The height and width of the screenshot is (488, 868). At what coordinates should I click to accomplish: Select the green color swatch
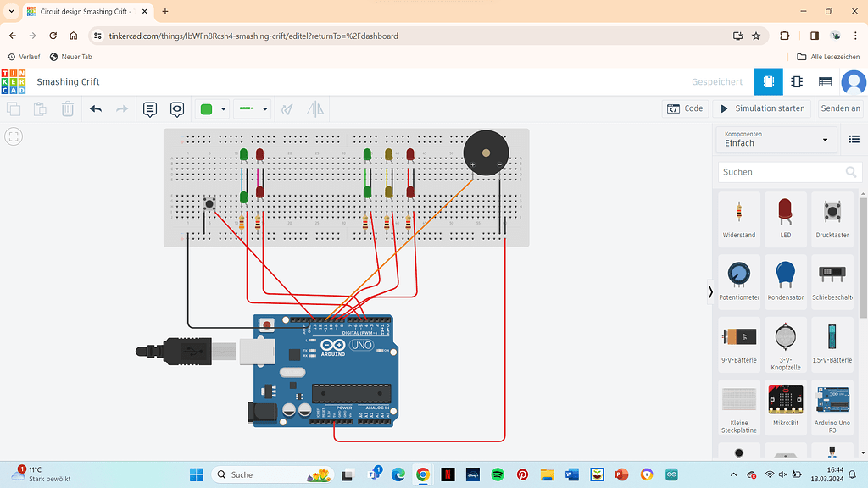coord(206,108)
